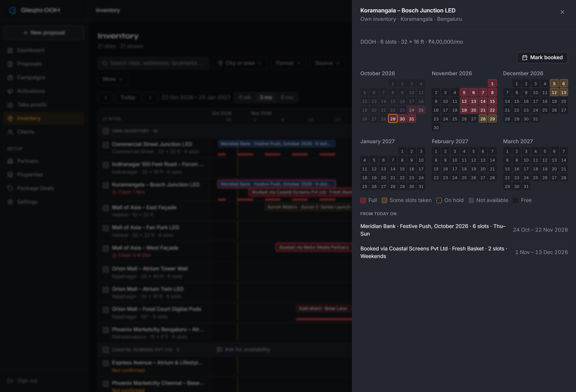The height and width of the screenshot is (392, 576).
Task: Open the Meridian Bank Festive Push booking
Action: pos(464,230)
